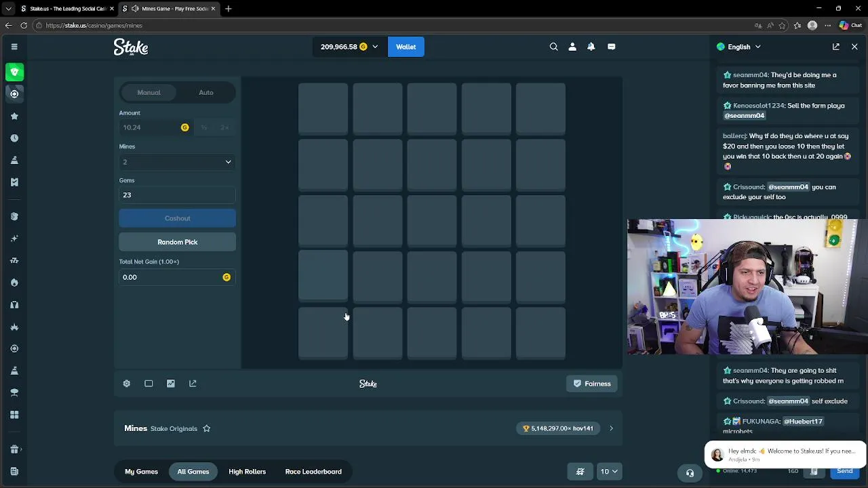This screenshot has width=868, height=488.
Task: Click the Cashout button
Action: pyautogui.click(x=177, y=218)
